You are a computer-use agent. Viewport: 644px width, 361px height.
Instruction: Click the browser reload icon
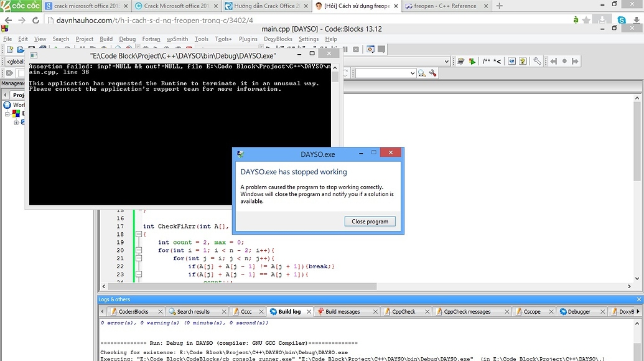click(x=35, y=20)
